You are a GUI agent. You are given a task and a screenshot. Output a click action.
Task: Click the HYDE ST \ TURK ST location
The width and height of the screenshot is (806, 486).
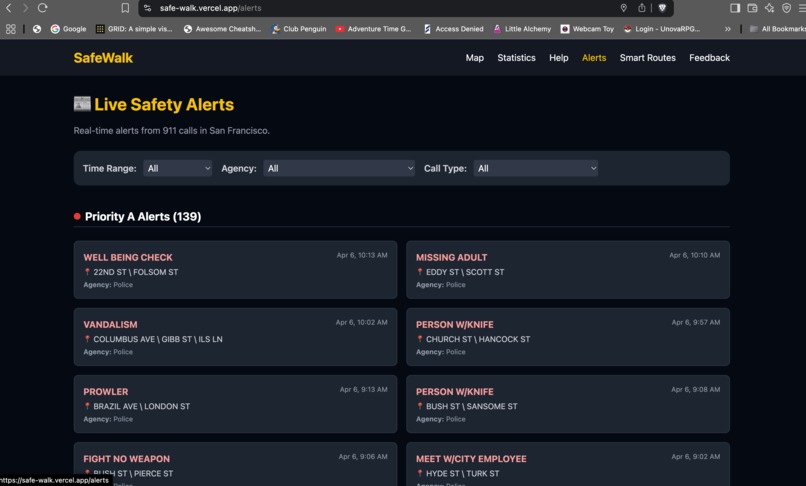pyautogui.click(x=462, y=474)
